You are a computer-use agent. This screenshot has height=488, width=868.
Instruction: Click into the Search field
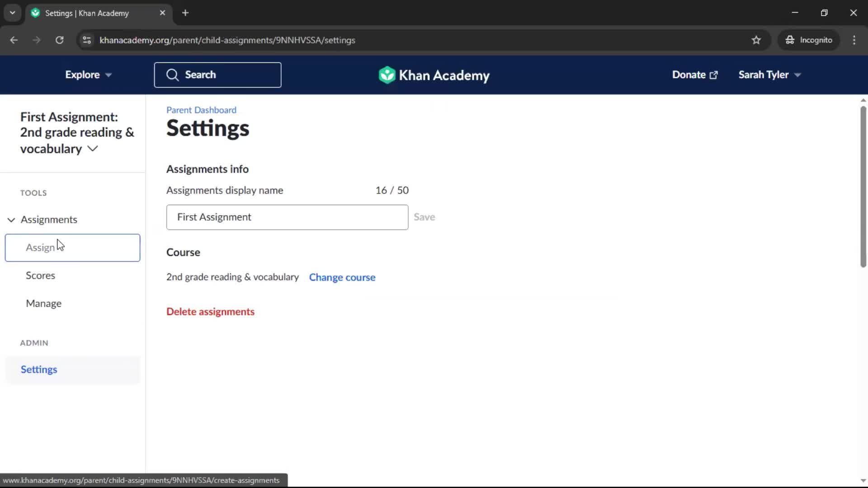click(217, 75)
